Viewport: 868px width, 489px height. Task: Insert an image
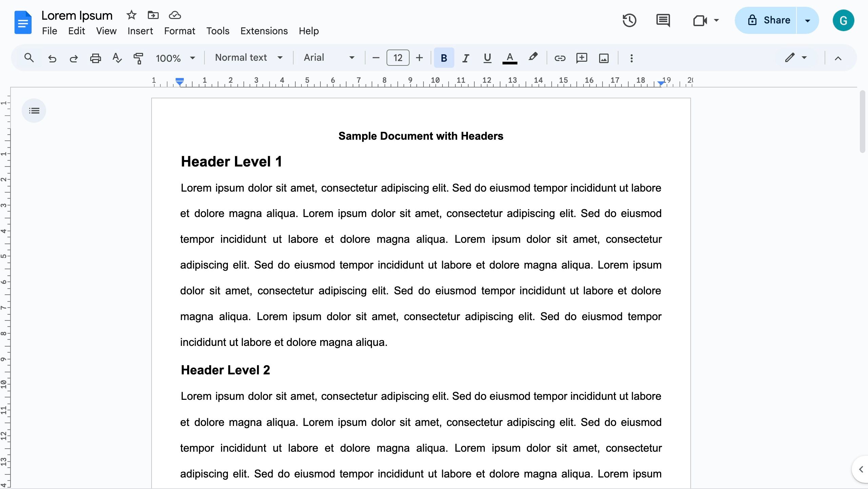(604, 58)
